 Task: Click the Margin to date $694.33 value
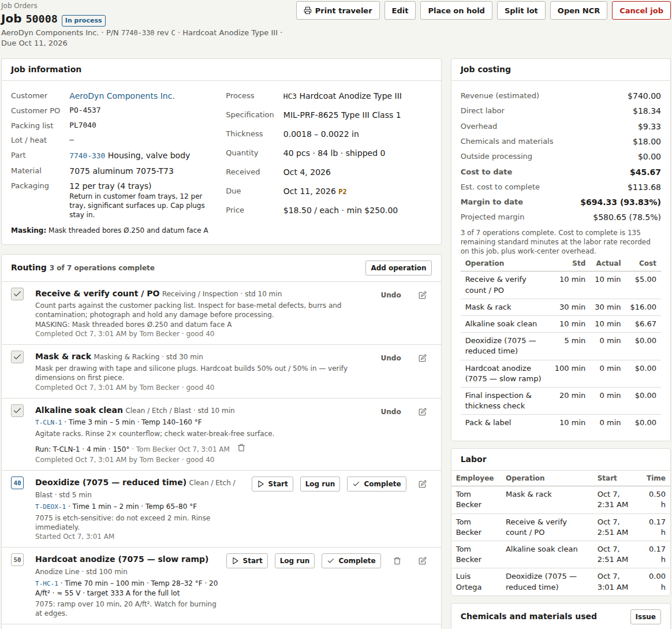pos(620,202)
